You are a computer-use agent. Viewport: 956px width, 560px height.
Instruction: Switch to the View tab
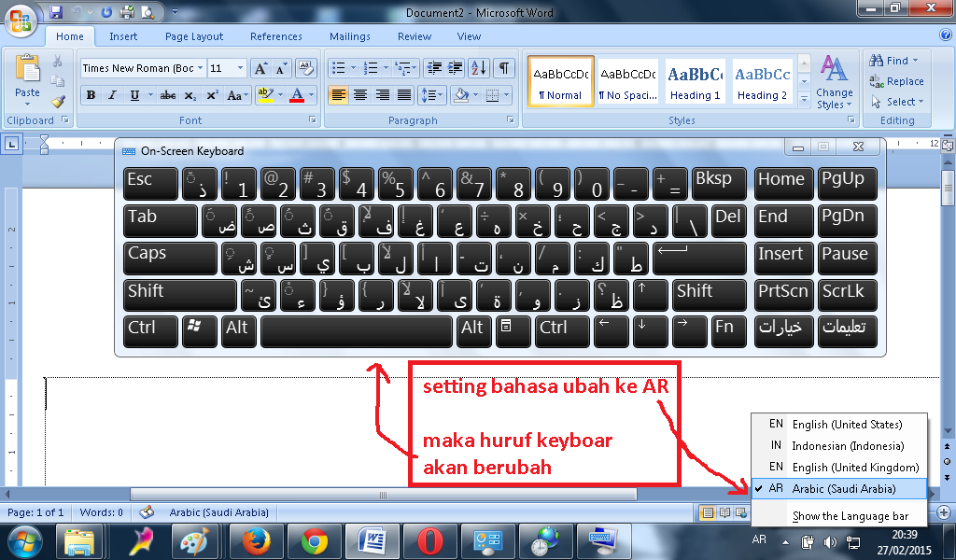tap(469, 36)
